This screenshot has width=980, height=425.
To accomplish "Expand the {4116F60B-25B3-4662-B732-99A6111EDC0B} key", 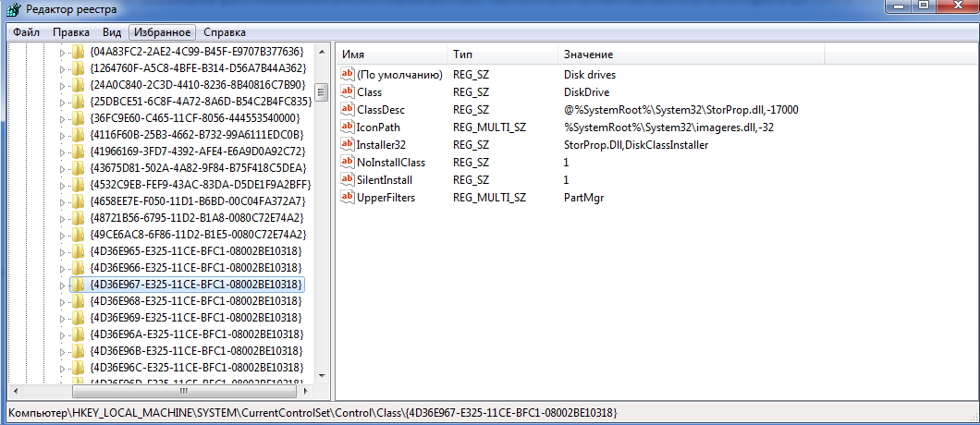I will pos(62,136).
